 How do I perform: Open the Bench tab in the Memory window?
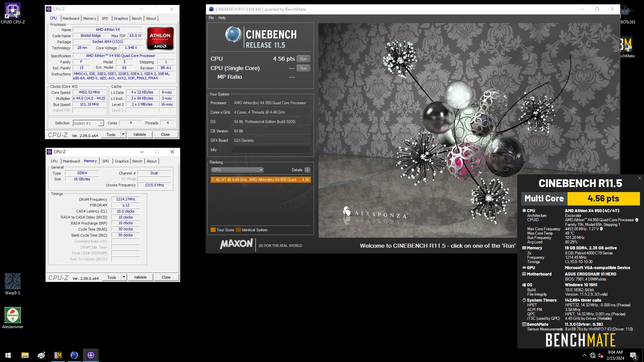coord(137,161)
